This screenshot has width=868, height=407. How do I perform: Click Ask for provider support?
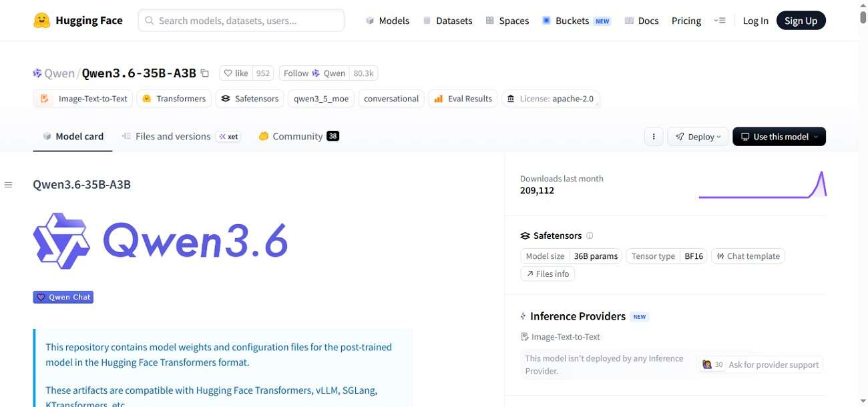pyautogui.click(x=760, y=365)
